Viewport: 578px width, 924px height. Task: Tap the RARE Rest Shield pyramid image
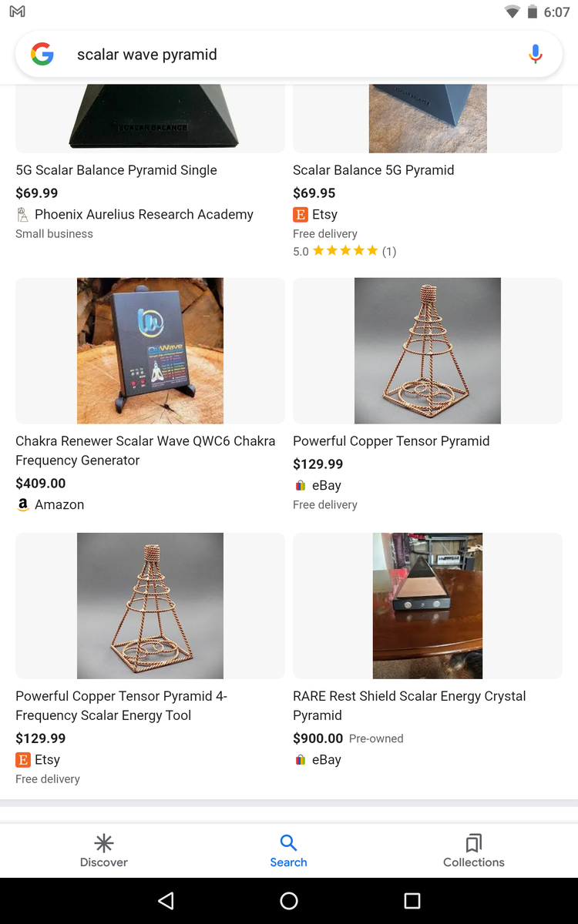428,605
